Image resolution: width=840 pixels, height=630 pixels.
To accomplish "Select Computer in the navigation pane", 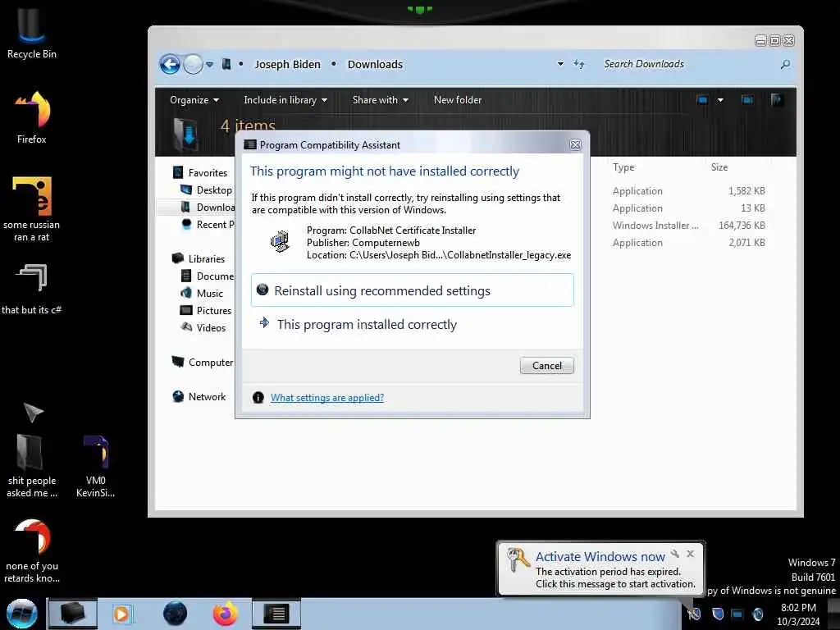I will point(202,363).
